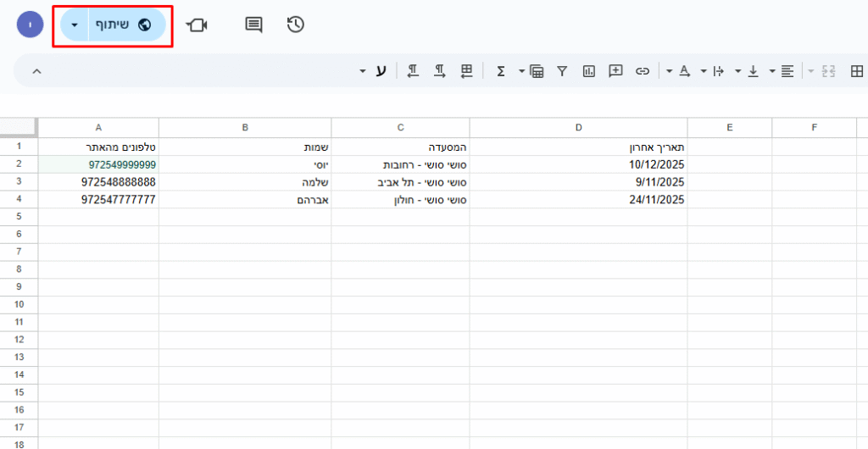This screenshot has width=868, height=449.
Task: Click the Functions sigma icon
Action: [500, 71]
